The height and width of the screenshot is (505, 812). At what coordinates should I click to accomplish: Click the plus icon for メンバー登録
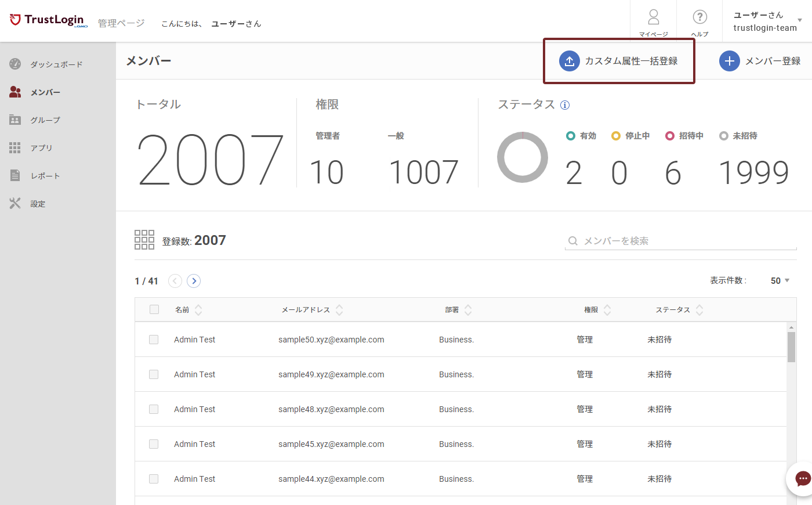730,61
